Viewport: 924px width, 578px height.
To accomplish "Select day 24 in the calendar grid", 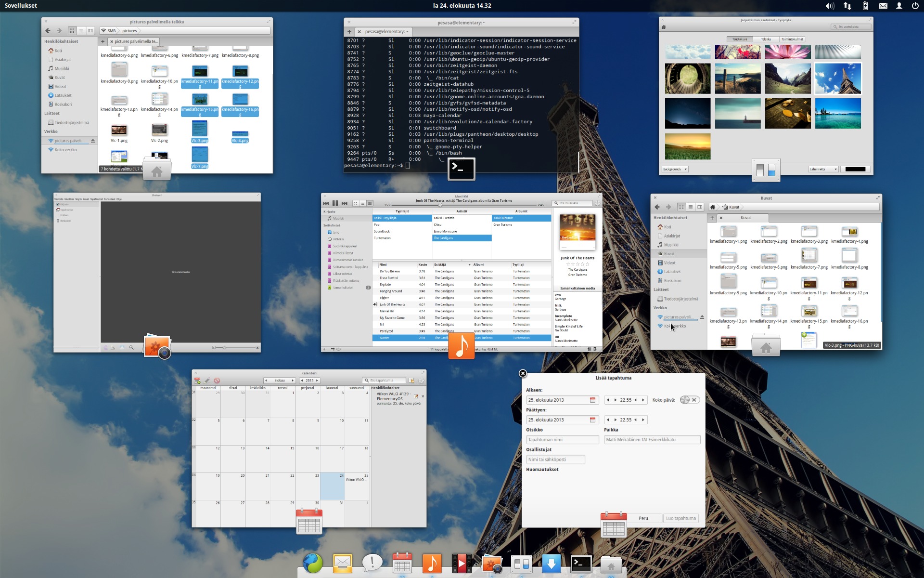I will (332, 486).
